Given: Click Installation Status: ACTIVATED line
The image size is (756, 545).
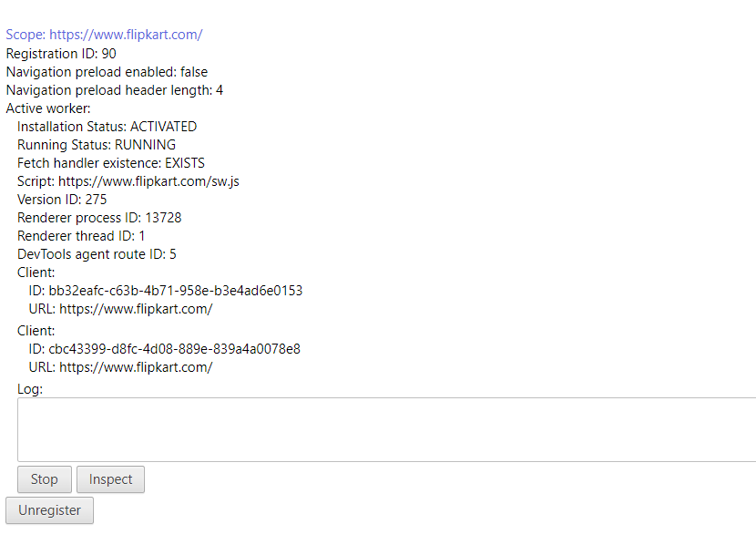Looking at the screenshot, I should pos(107,127).
